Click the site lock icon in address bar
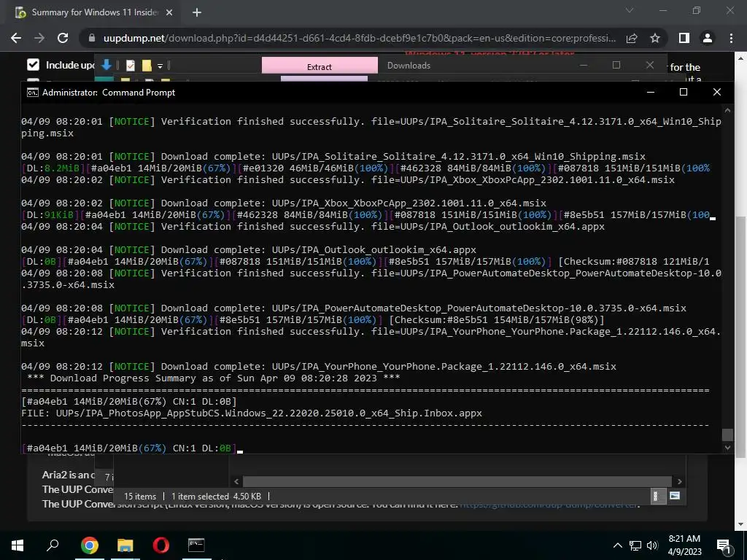Screen dimensions: 747x560 click(92, 38)
